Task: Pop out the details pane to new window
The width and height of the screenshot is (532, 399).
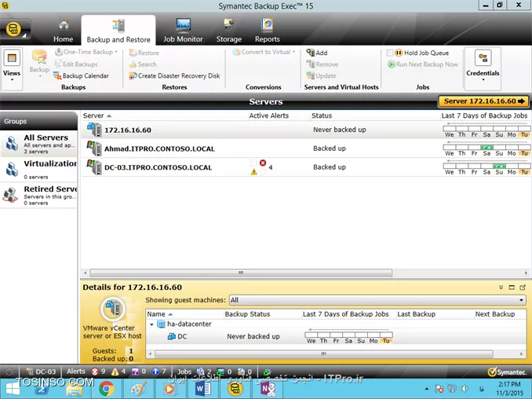Action: coord(523,287)
